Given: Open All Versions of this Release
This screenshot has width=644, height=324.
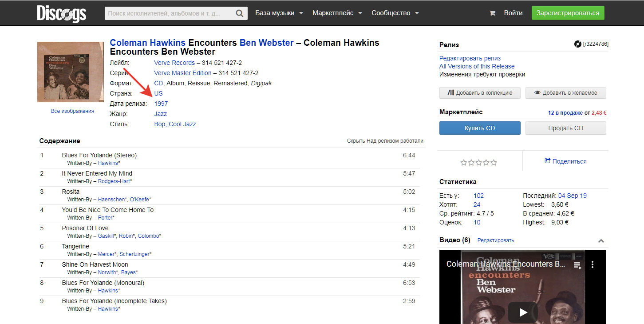Looking at the screenshot, I should pos(477,66).
